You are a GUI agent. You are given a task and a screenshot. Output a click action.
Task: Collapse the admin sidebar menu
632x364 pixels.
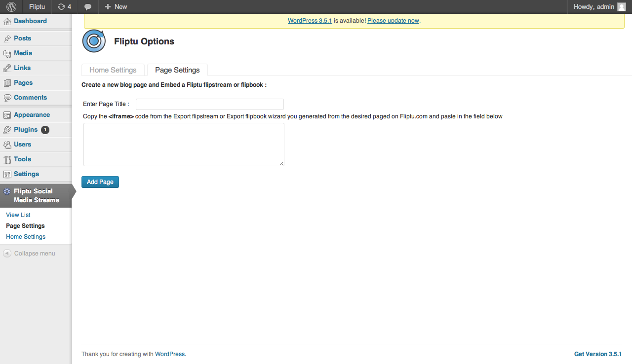[29, 254]
